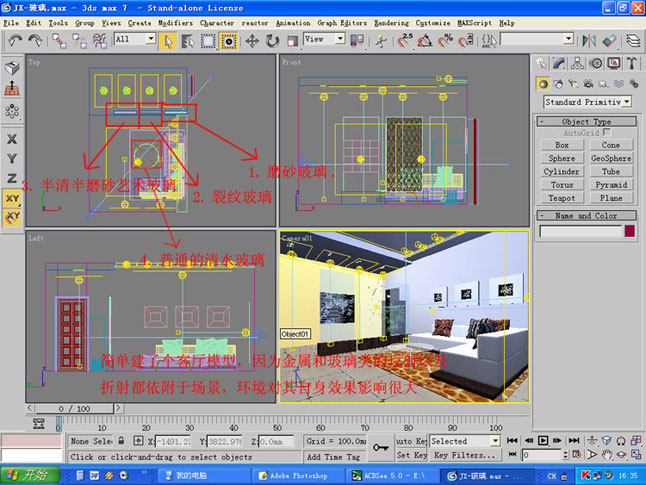Toggle the 3D Snaps magnet icon

(405, 41)
